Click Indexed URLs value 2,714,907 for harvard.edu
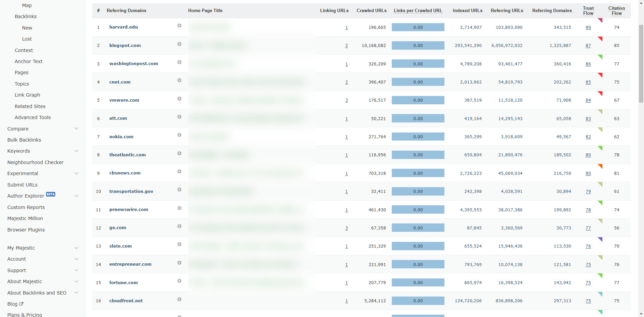This screenshot has height=317, width=644. (x=471, y=28)
